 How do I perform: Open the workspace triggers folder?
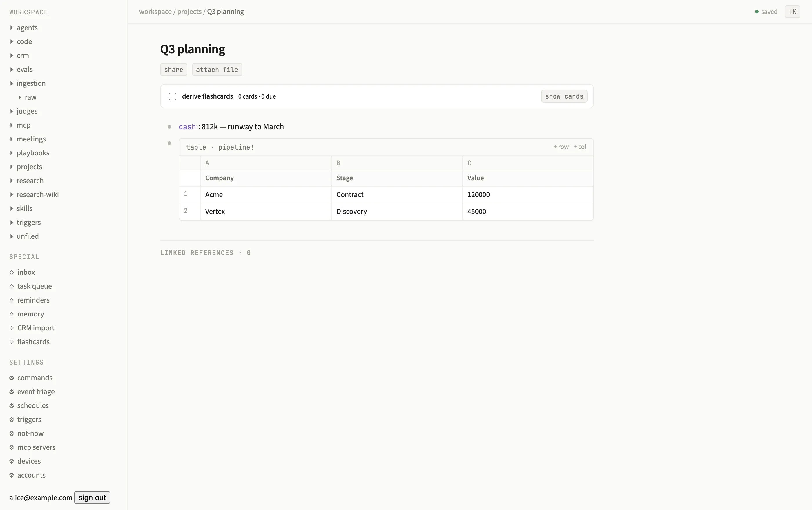click(29, 222)
